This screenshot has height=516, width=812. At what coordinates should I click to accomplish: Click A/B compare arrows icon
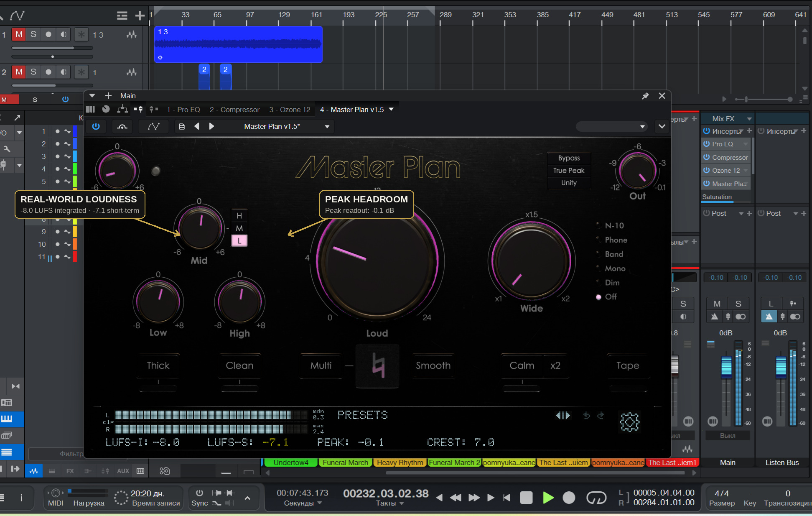coord(563,415)
